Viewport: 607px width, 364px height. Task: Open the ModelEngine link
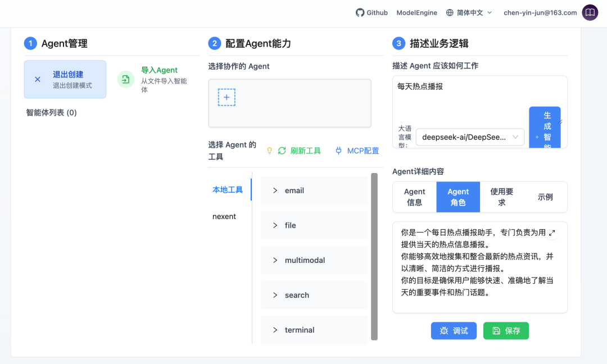coord(416,13)
